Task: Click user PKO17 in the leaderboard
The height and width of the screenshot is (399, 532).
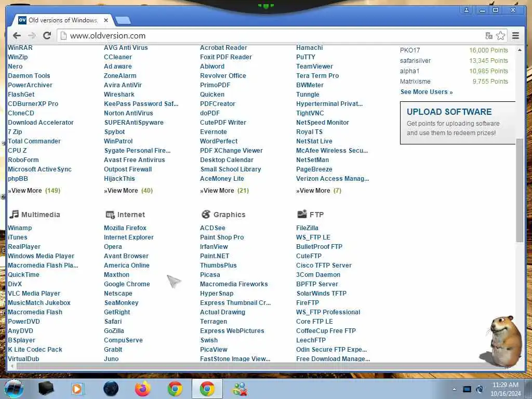Action: point(410,50)
